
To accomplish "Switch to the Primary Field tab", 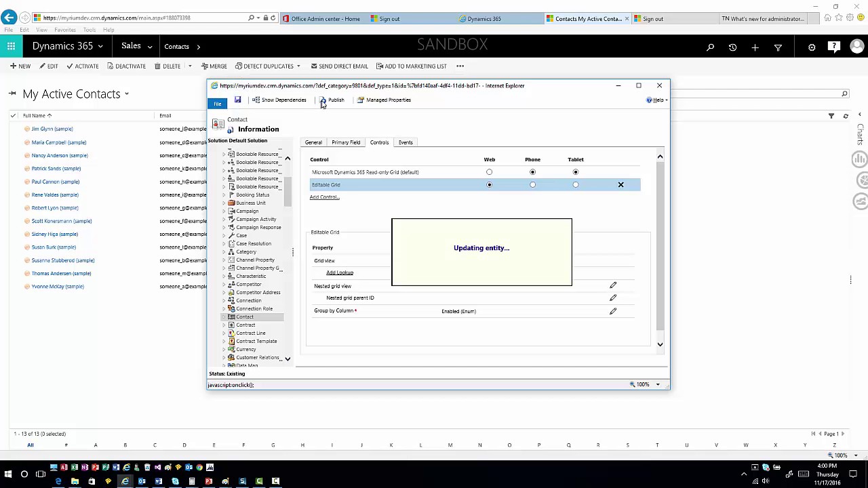I will pos(346,142).
